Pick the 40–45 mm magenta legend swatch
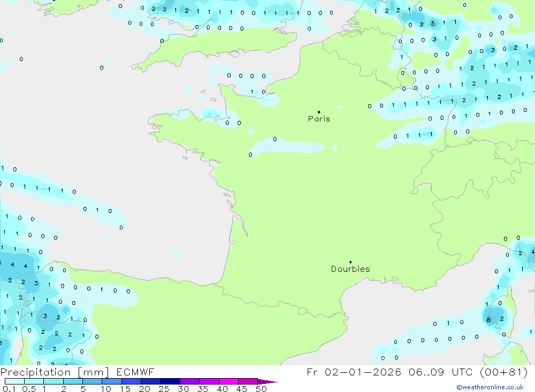Image resolution: width=535 pixels, height=392 pixels. tap(228, 381)
